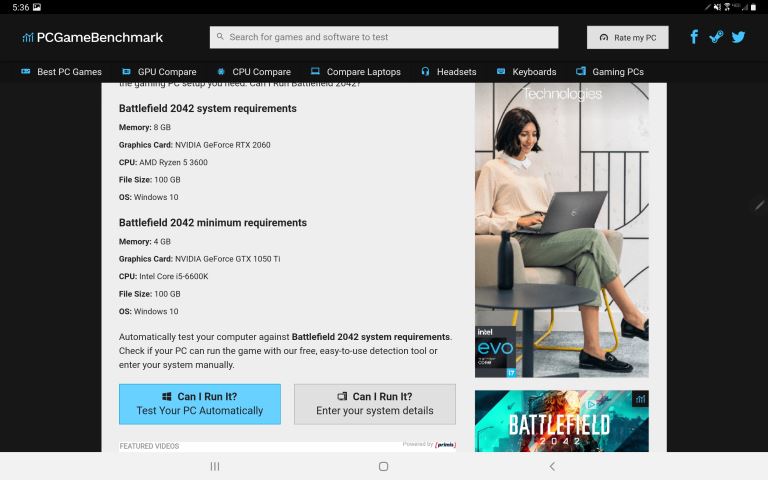768x480 pixels.
Task: Click the graphics card icon beside GPU Compare
Action: (126, 72)
